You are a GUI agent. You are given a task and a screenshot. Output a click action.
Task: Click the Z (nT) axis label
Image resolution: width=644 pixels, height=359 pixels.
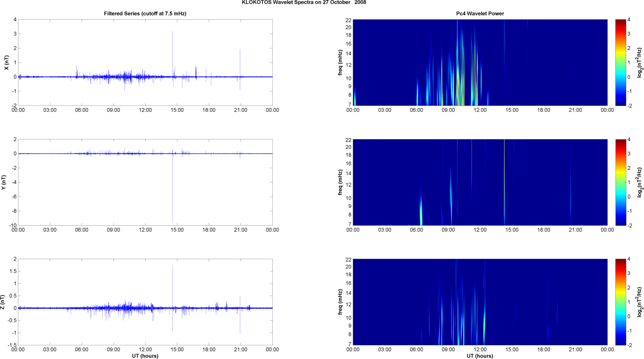point(4,302)
